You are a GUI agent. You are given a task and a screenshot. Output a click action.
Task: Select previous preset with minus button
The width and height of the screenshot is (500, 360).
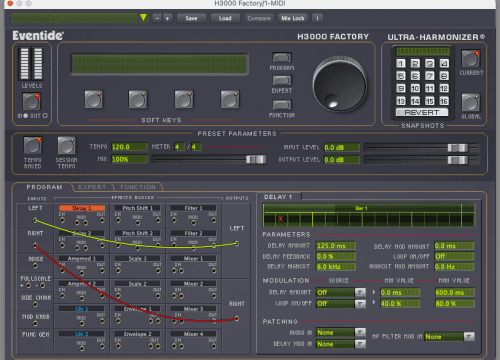[x=157, y=18]
